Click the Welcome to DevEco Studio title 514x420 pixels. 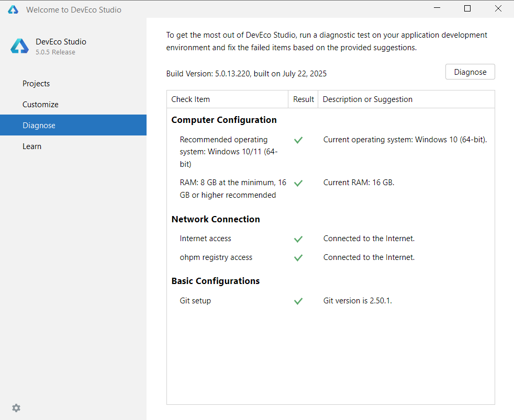pyautogui.click(x=74, y=10)
